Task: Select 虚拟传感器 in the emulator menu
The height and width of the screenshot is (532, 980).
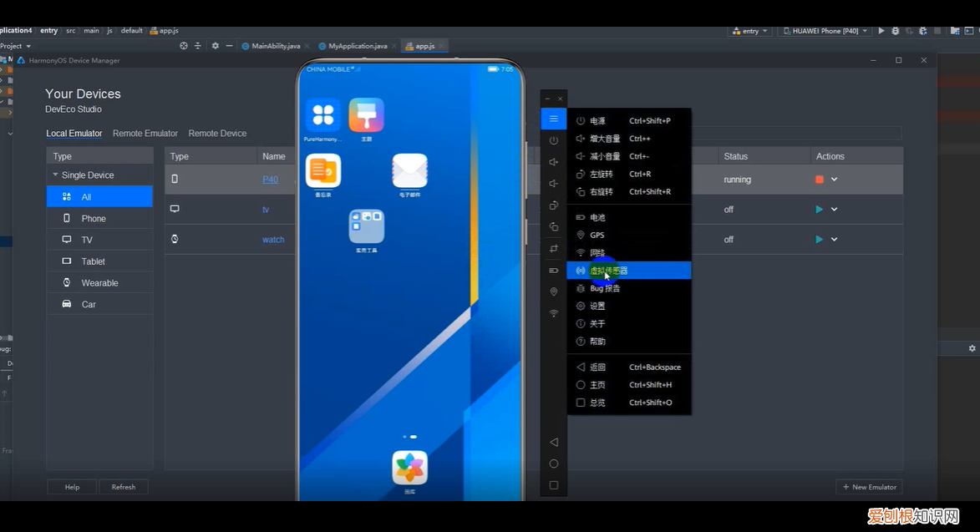Action: pos(627,271)
